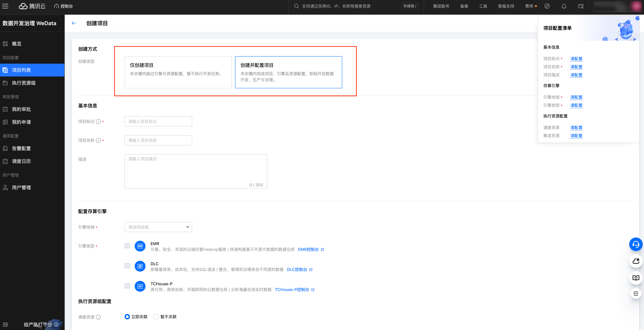Open the EMR控制台 link
The width and height of the screenshot is (644, 330).
coord(311,250)
